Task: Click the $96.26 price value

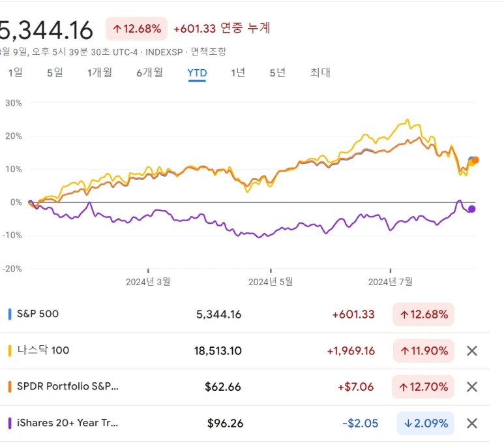Action: [225, 423]
